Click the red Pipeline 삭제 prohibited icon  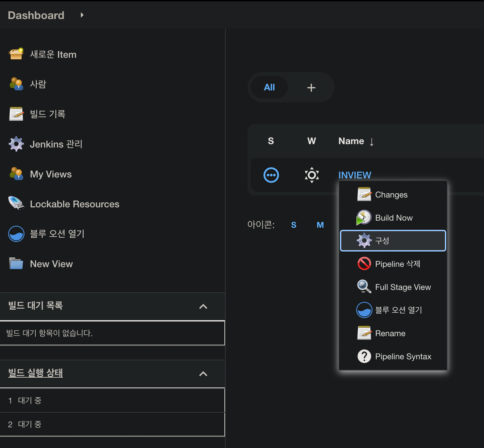tap(364, 264)
